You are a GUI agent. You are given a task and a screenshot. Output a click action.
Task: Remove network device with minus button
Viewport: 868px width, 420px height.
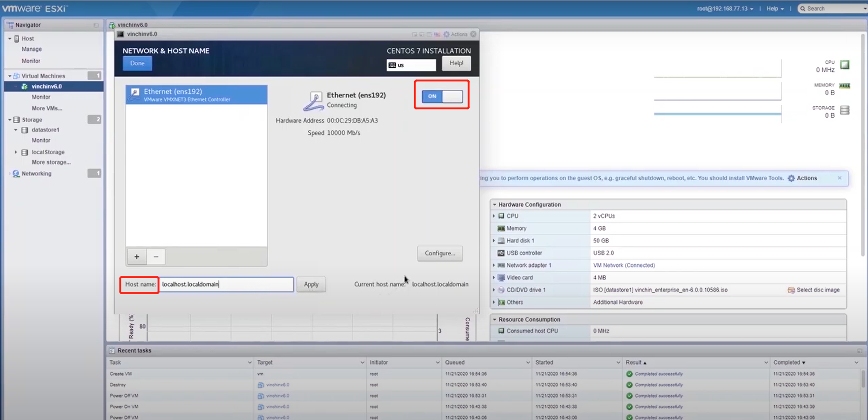[x=156, y=257]
